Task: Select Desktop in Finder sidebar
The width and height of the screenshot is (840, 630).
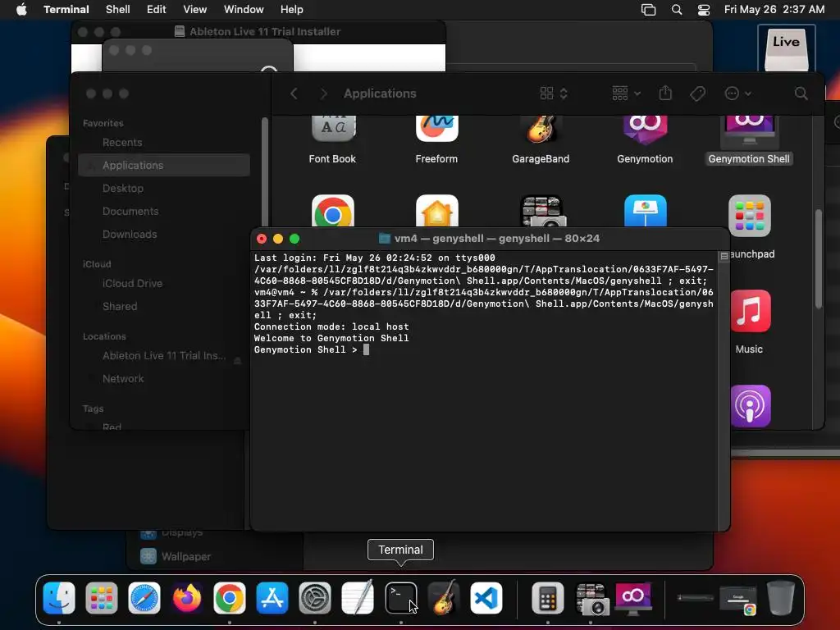Action: (x=164, y=188)
